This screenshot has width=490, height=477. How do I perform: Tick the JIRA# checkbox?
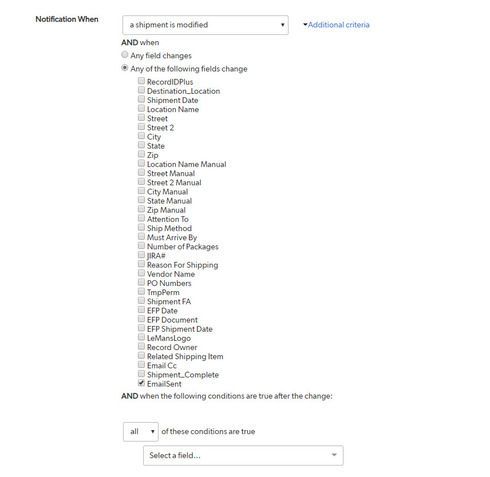(141, 255)
